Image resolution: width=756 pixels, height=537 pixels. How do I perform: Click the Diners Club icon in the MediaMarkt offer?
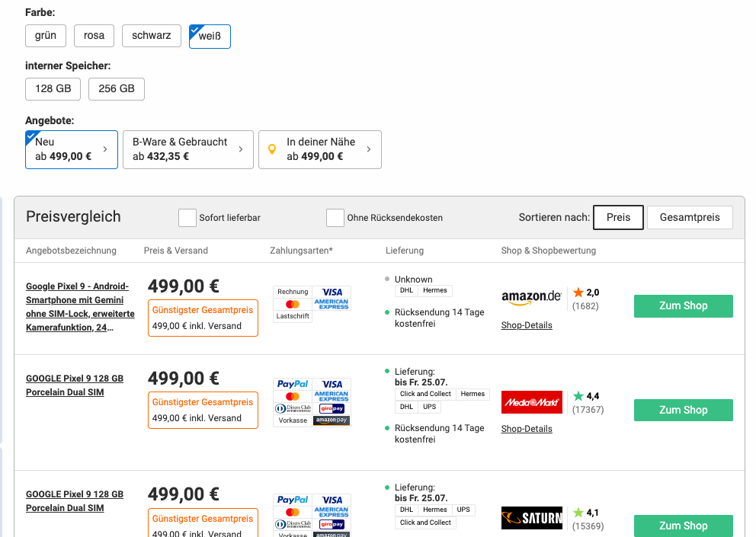(293, 408)
